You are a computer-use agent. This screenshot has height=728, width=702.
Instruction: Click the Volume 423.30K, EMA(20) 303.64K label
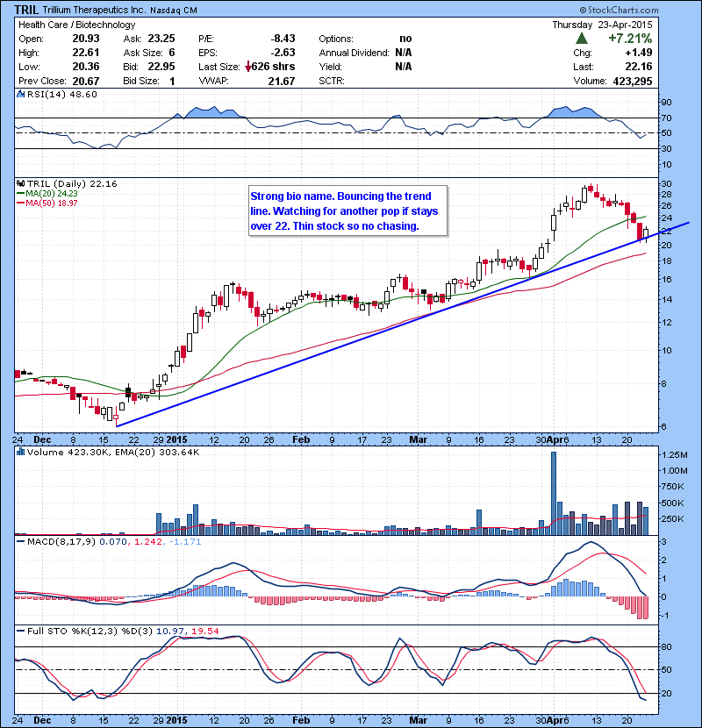click(113, 452)
